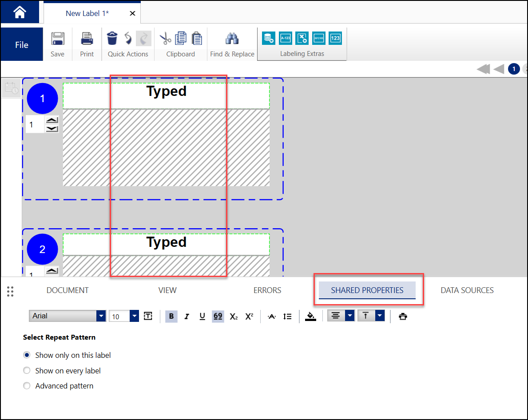Click the database icon in Labeling Extras

pyautogui.click(x=268, y=38)
